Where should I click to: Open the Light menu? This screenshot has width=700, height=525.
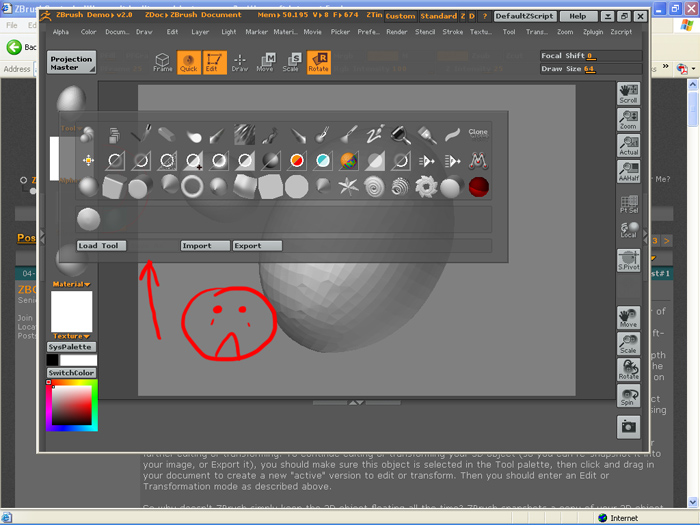click(x=229, y=32)
